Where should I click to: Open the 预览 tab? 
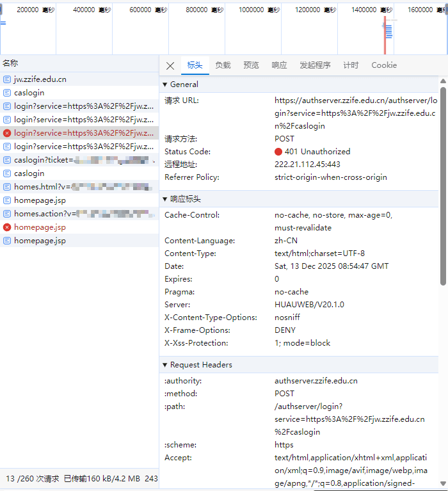251,65
